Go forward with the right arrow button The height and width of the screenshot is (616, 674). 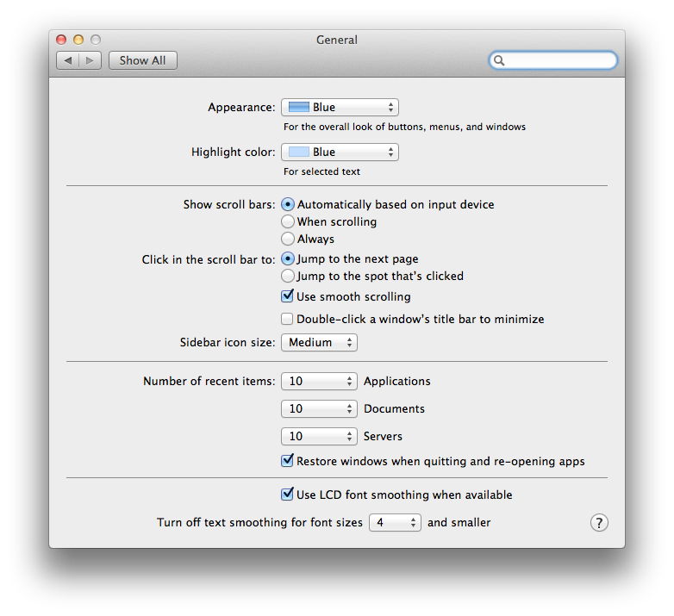pyautogui.click(x=90, y=60)
